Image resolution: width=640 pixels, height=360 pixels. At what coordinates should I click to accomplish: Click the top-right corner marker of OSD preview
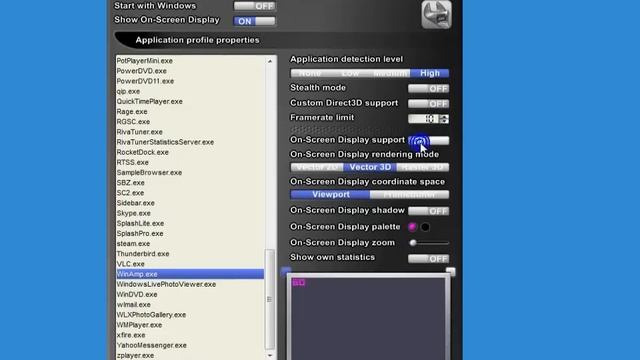click(451, 271)
